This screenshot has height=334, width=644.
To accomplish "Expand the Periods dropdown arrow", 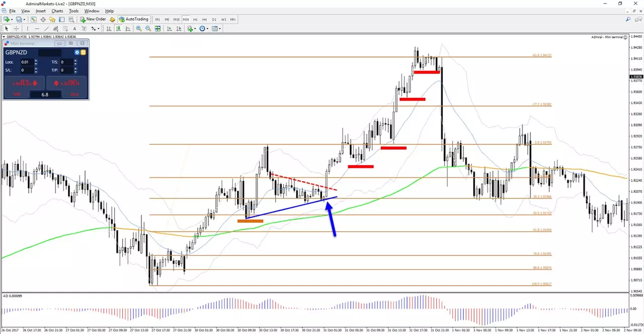I will (207, 29).
